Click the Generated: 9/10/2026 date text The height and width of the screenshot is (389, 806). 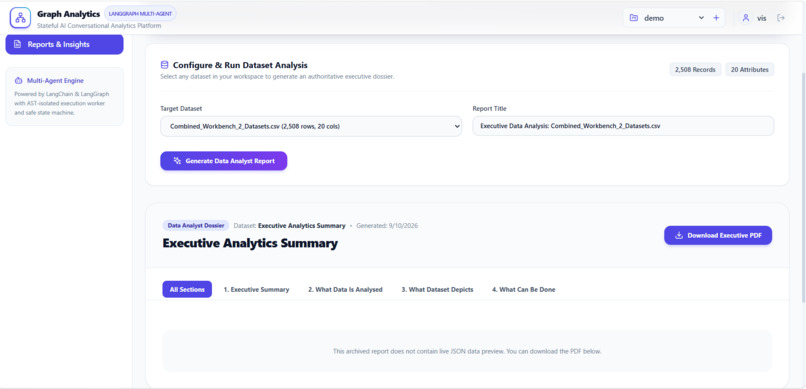click(387, 226)
